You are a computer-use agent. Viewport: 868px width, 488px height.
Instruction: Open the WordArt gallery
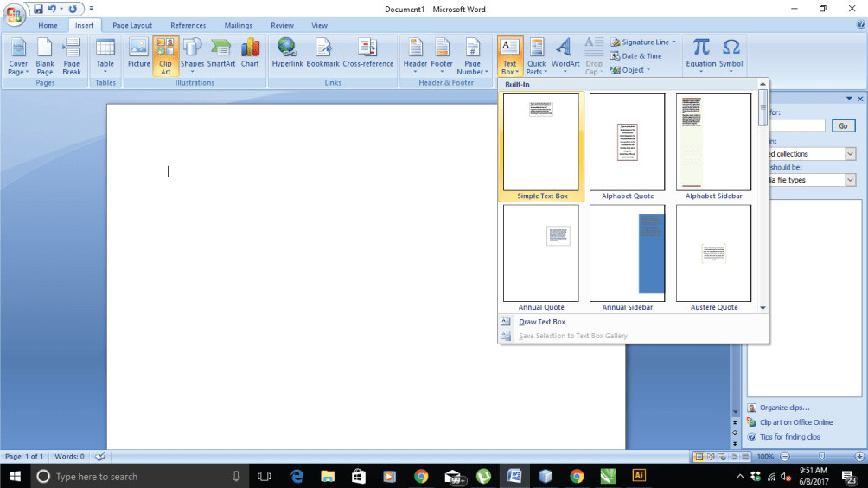[565, 56]
